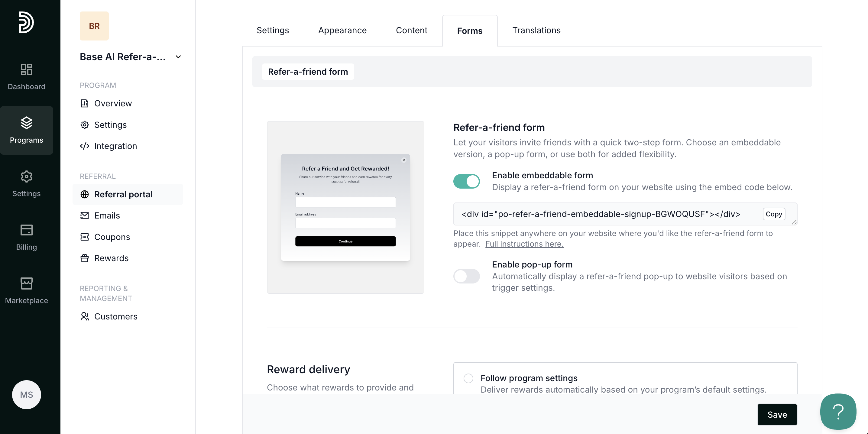Open the Marketplace storefront icon
Screen dimensions: 868x434
(x=26, y=284)
